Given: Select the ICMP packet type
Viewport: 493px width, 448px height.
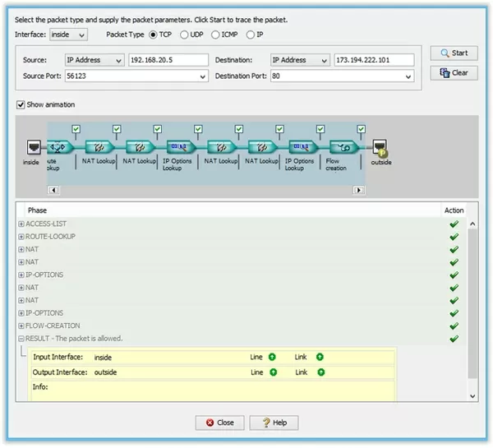Looking at the screenshot, I should point(216,35).
